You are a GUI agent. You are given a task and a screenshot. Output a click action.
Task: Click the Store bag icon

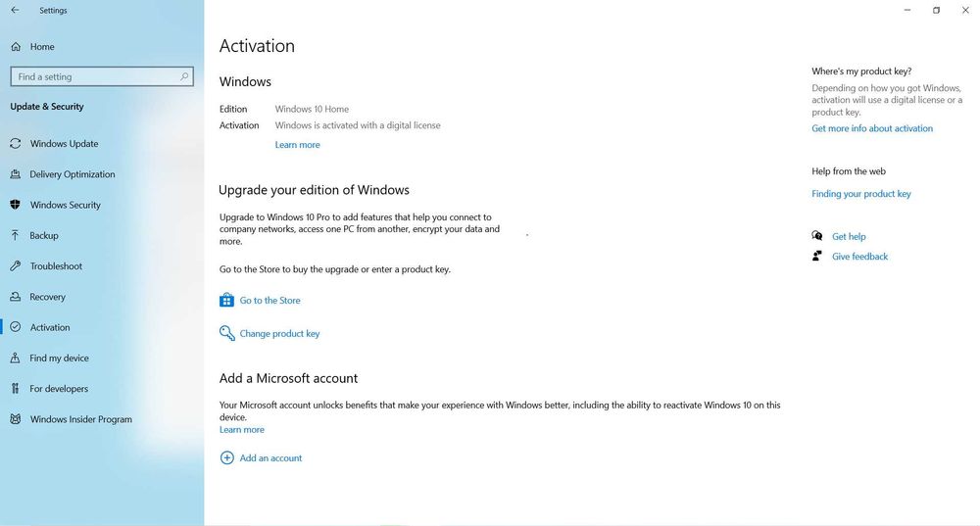click(x=226, y=301)
